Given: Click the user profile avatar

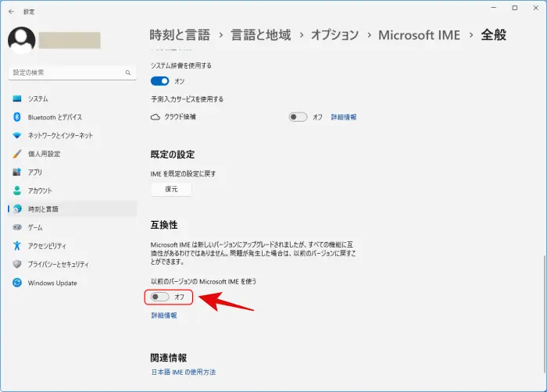Looking at the screenshot, I should [x=22, y=41].
